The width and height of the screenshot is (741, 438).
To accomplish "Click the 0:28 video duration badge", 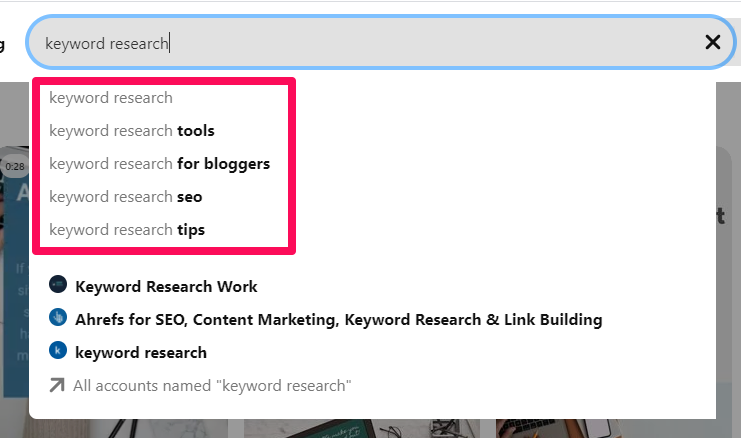I will coord(15,166).
